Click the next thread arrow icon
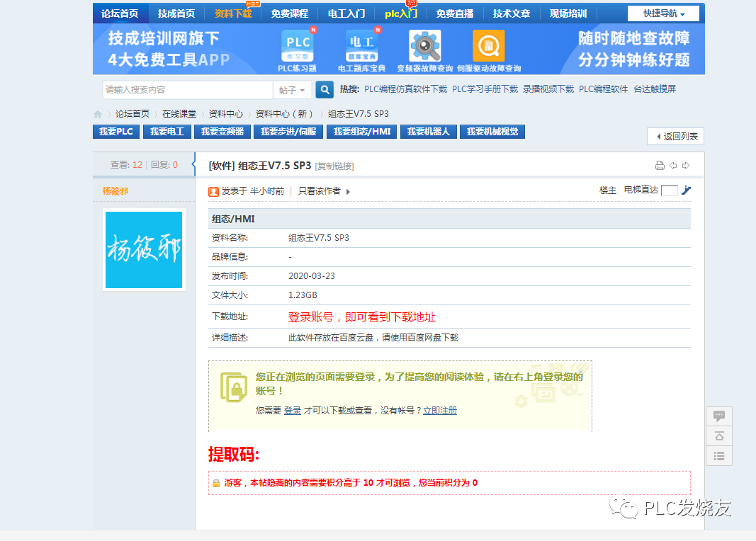 (x=686, y=165)
